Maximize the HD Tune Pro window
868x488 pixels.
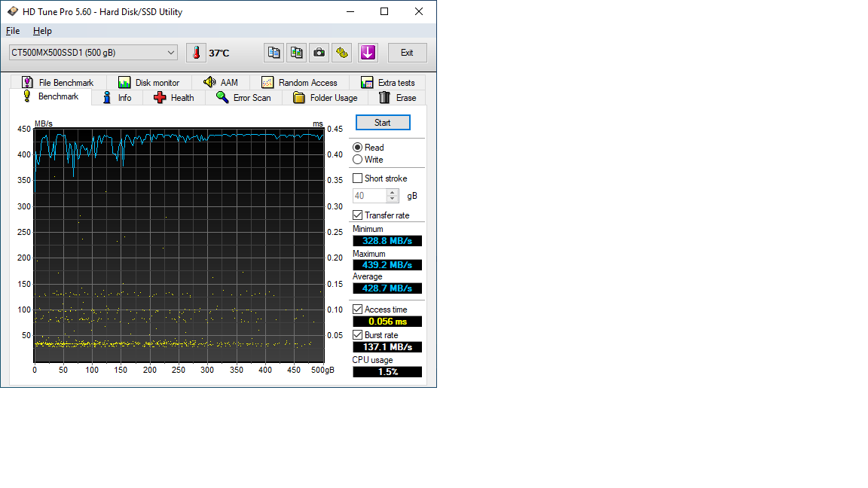pos(384,11)
